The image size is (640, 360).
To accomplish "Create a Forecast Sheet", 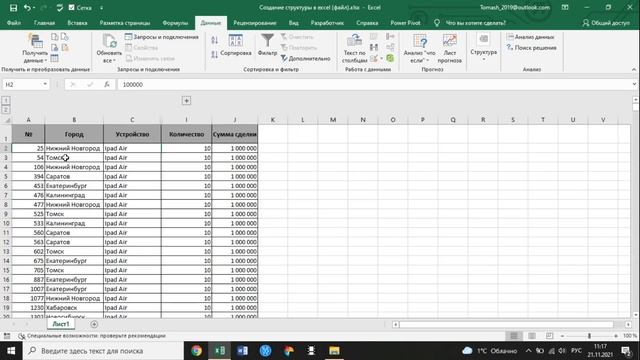I will click(x=449, y=49).
